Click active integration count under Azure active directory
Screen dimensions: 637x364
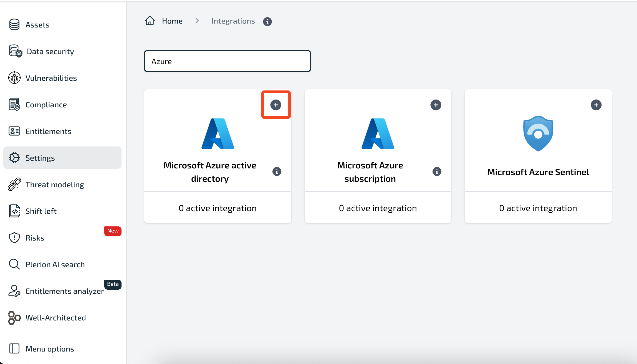(218, 208)
